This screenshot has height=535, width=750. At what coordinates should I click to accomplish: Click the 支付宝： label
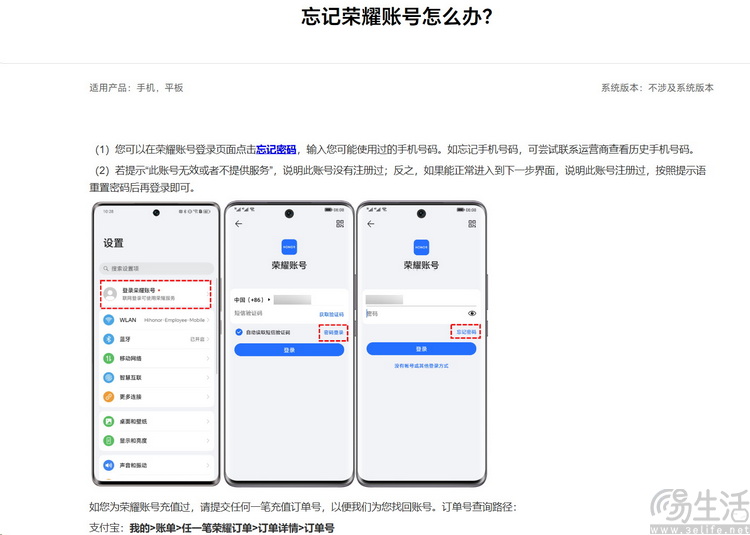108,528
